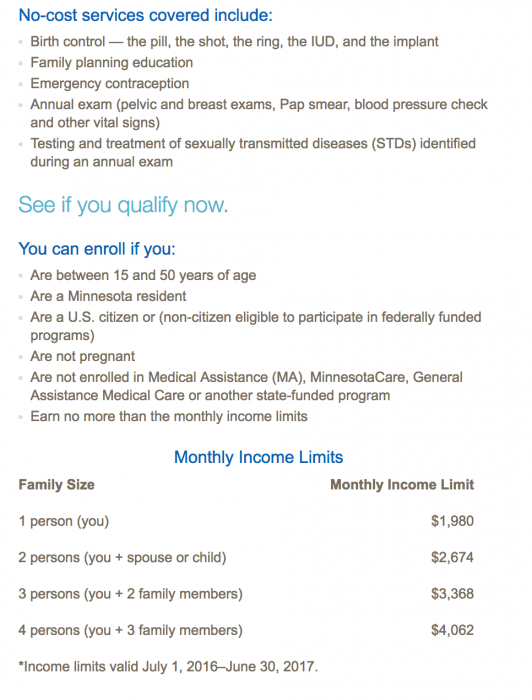Click the '4 persons (you + 3 family members)' row
532x700 pixels.
click(246, 630)
